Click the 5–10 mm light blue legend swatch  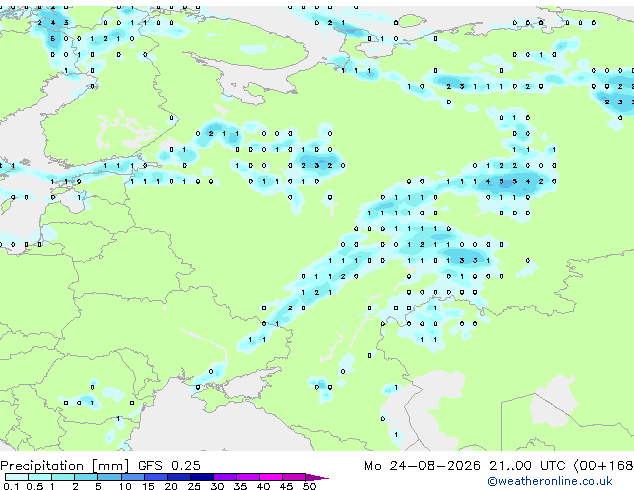pos(109,477)
